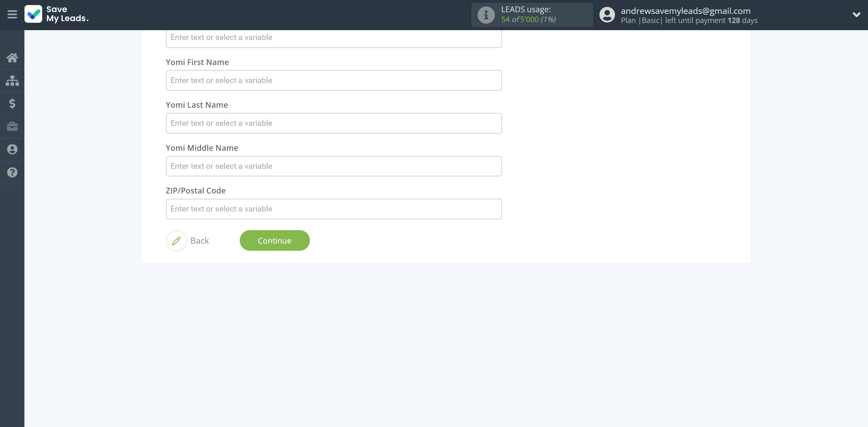Image resolution: width=868 pixels, height=427 pixels.
Task: Click the green Continue button
Action: tap(275, 240)
